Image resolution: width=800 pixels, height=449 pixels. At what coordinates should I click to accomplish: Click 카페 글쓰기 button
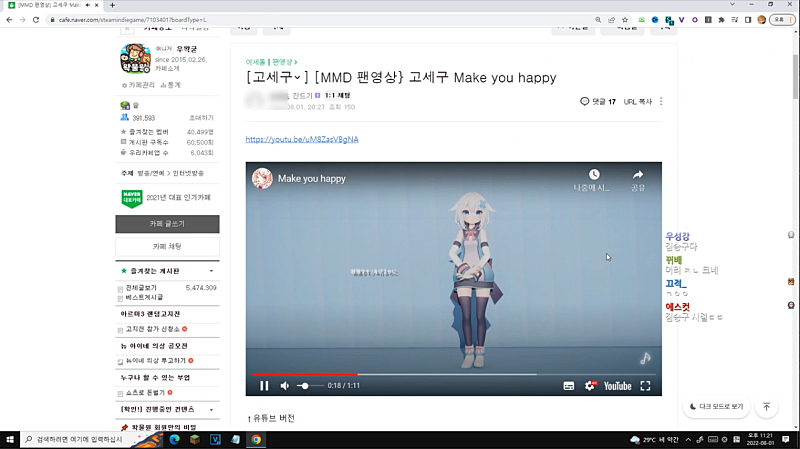[167, 224]
